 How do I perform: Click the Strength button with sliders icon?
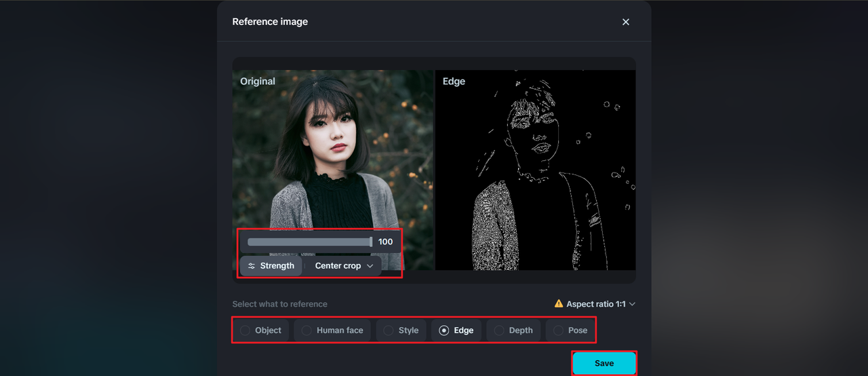271,266
